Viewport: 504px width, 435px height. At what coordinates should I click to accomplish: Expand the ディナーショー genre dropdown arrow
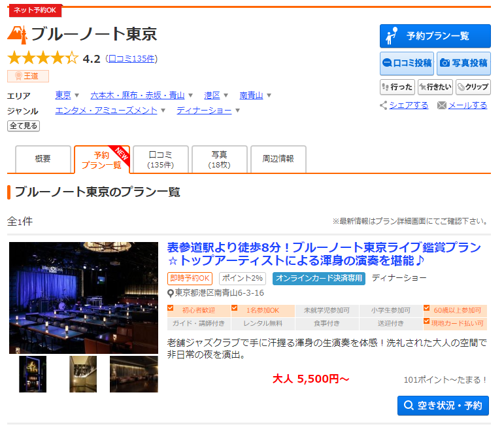click(x=237, y=111)
